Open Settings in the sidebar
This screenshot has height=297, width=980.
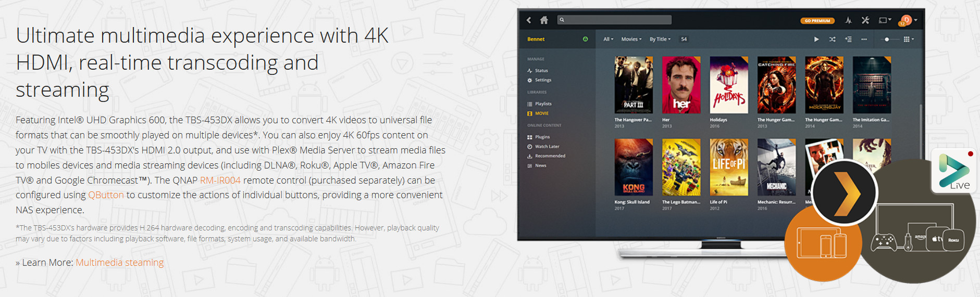pyautogui.click(x=539, y=80)
